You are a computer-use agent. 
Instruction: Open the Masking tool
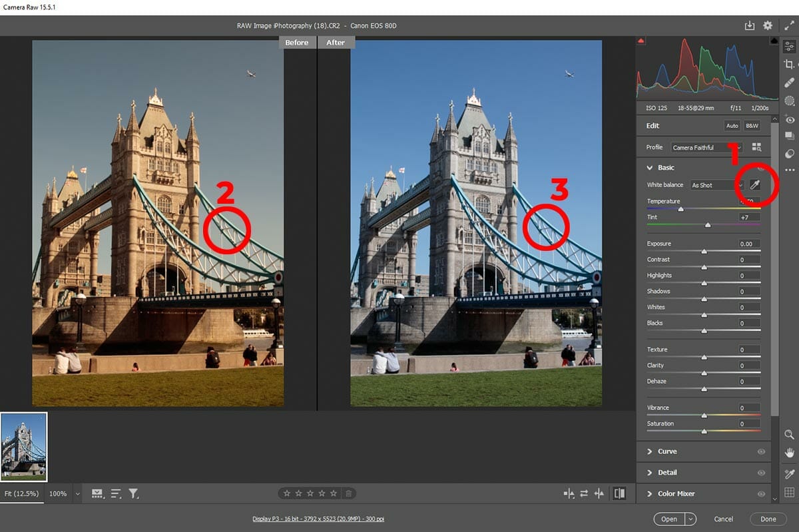pyautogui.click(x=790, y=101)
